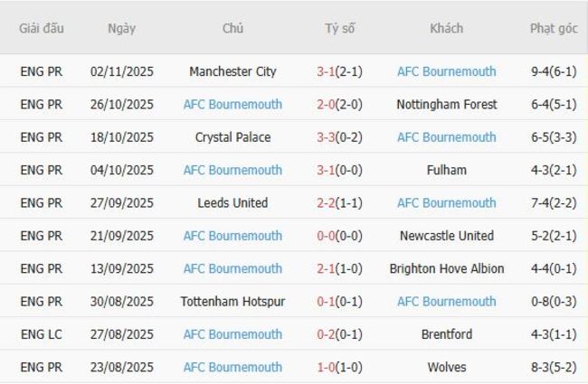
Task: Click the Crystal Palace team name
Action: click(232, 137)
